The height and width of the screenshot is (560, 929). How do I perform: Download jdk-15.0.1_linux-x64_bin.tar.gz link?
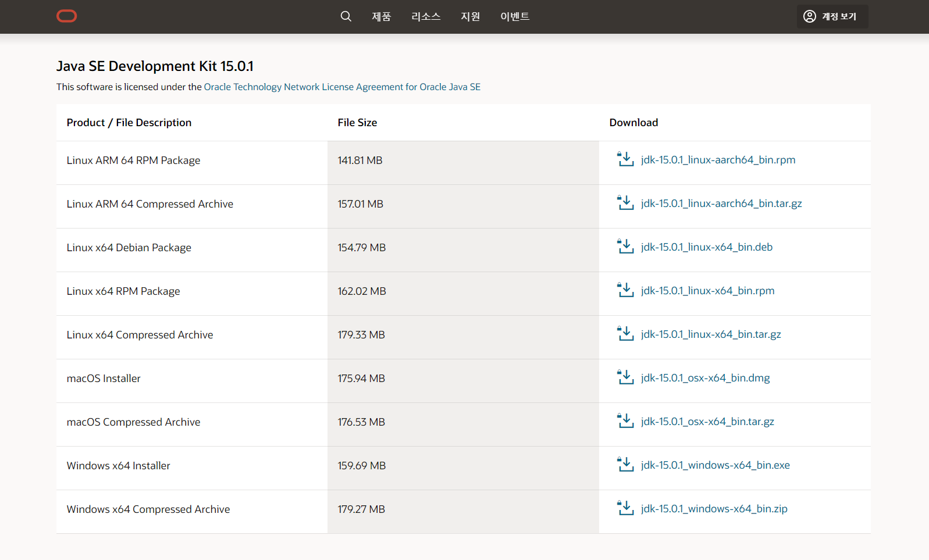pos(711,334)
